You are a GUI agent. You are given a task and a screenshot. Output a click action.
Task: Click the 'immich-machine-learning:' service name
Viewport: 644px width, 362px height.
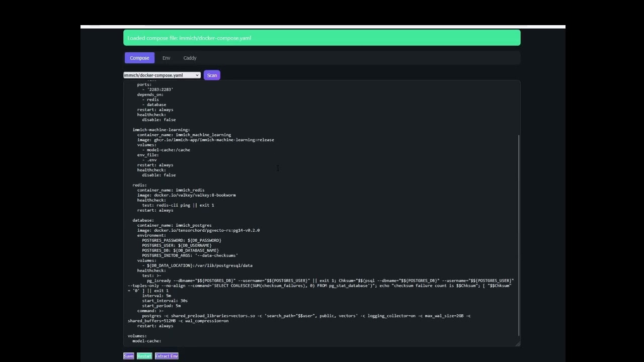(x=161, y=130)
